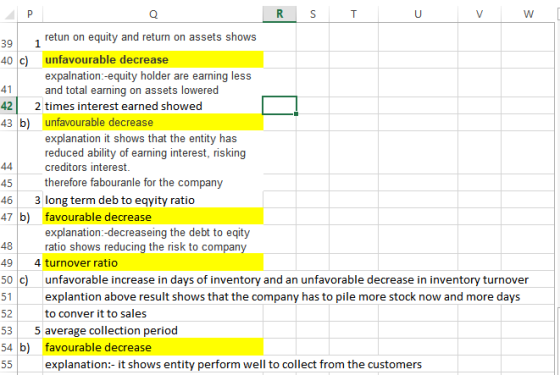The width and height of the screenshot is (560, 375).
Task: Select row header 47
Action: click(x=8, y=216)
